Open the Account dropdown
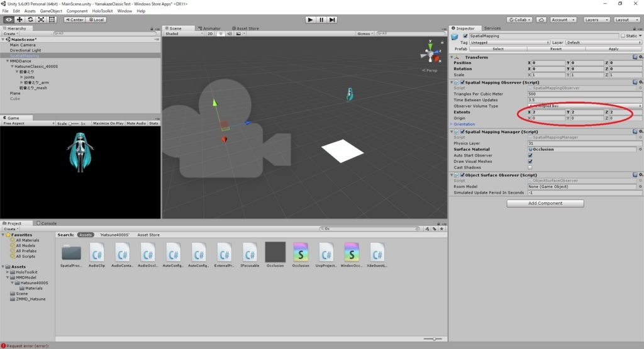644x349 pixels. 563,19
